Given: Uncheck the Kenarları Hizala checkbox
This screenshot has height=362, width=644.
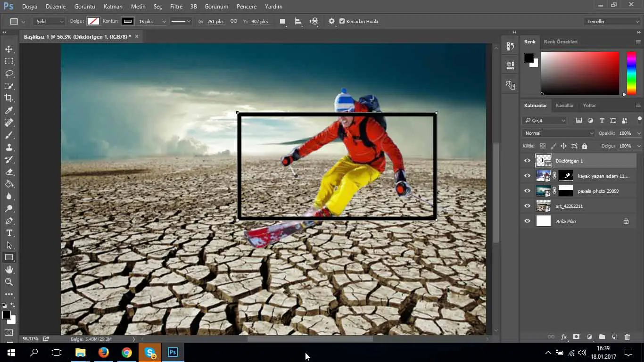Looking at the screenshot, I should [x=342, y=21].
